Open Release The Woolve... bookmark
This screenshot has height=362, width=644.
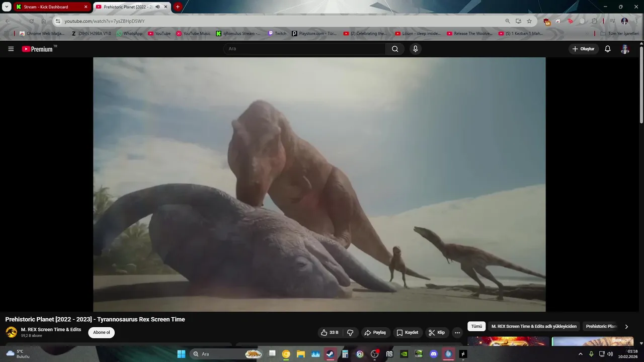pyautogui.click(x=469, y=34)
